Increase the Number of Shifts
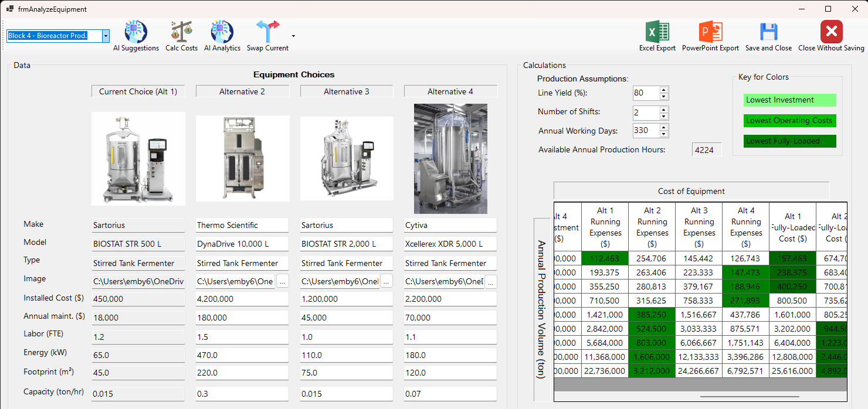The image size is (868, 409). click(664, 110)
